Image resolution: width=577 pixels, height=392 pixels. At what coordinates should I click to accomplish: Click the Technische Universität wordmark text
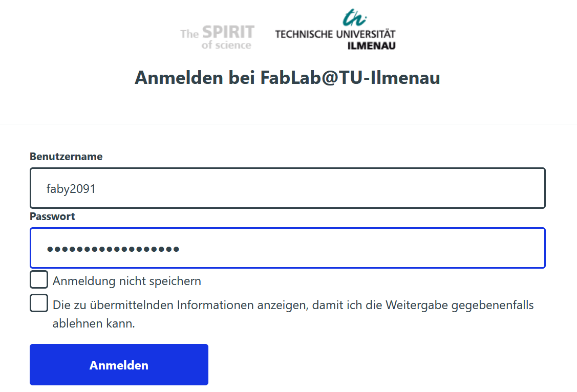[x=335, y=34]
